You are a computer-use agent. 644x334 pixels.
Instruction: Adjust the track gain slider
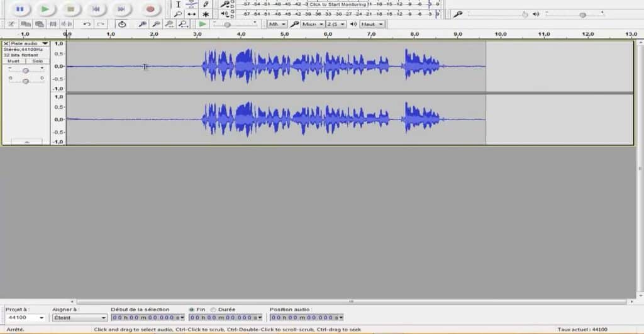pos(26,70)
